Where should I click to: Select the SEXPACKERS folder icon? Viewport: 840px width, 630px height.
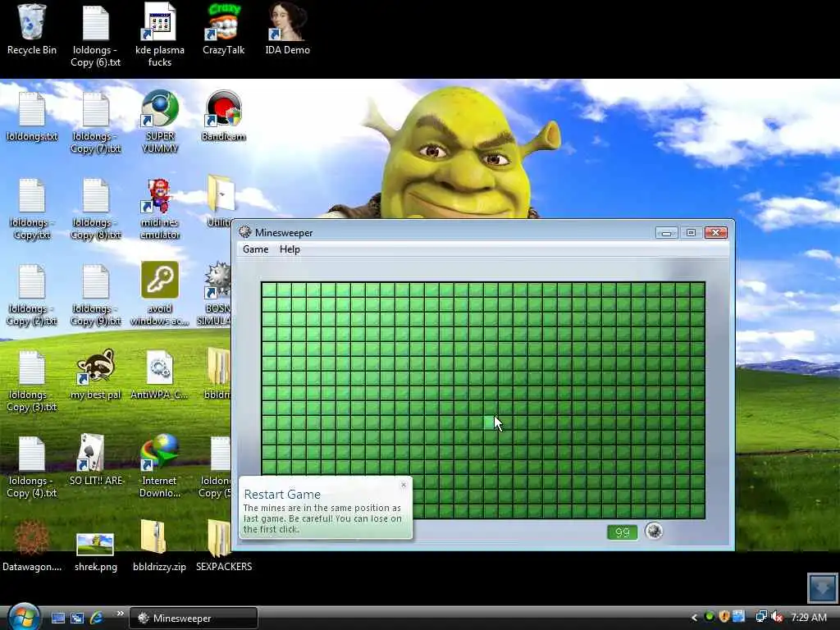223,547
